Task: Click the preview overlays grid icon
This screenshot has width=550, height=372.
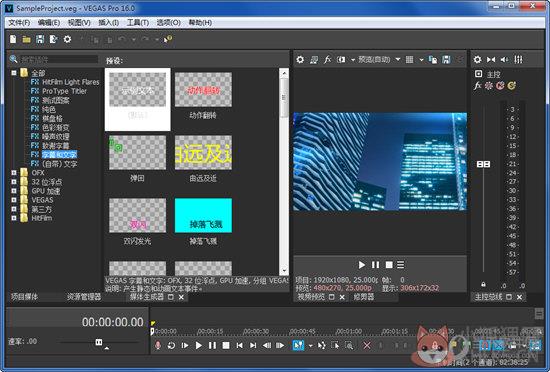Action: (x=409, y=60)
